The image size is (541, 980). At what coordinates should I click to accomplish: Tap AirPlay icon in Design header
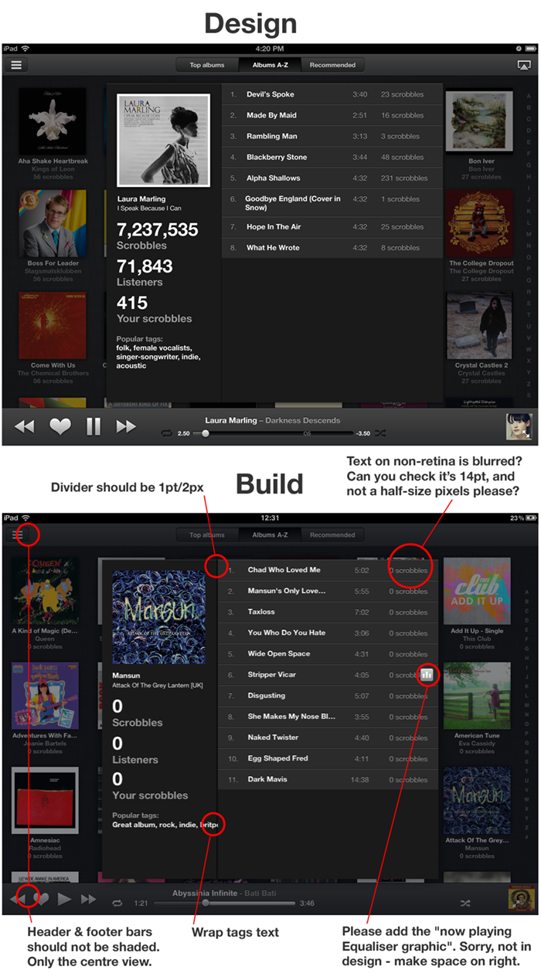[x=524, y=66]
